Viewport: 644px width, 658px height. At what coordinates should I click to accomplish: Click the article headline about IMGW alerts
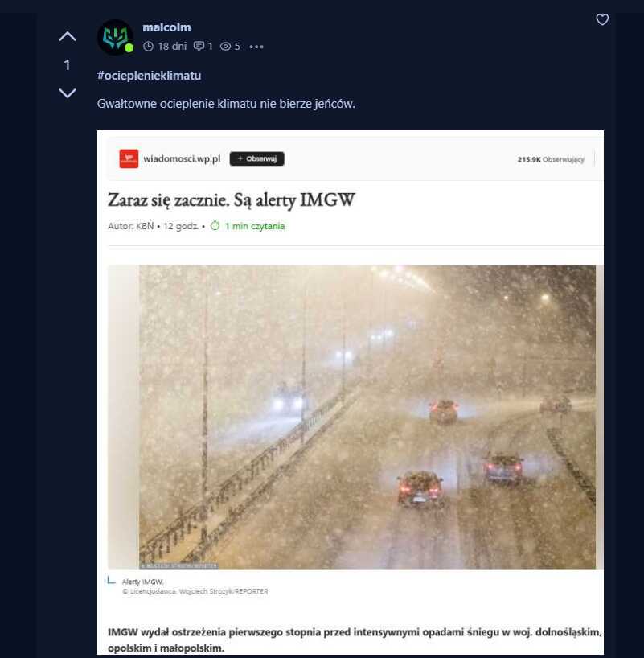coord(232,200)
